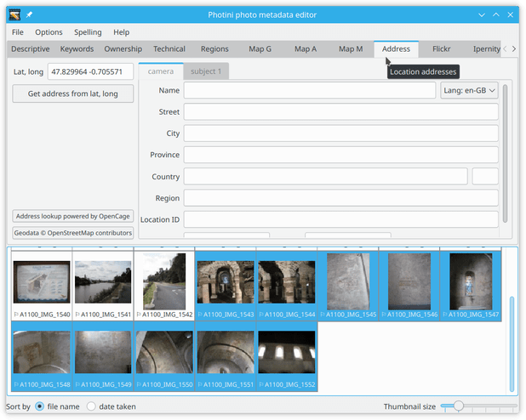
Task: Click the Name input field
Action: click(x=310, y=90)
